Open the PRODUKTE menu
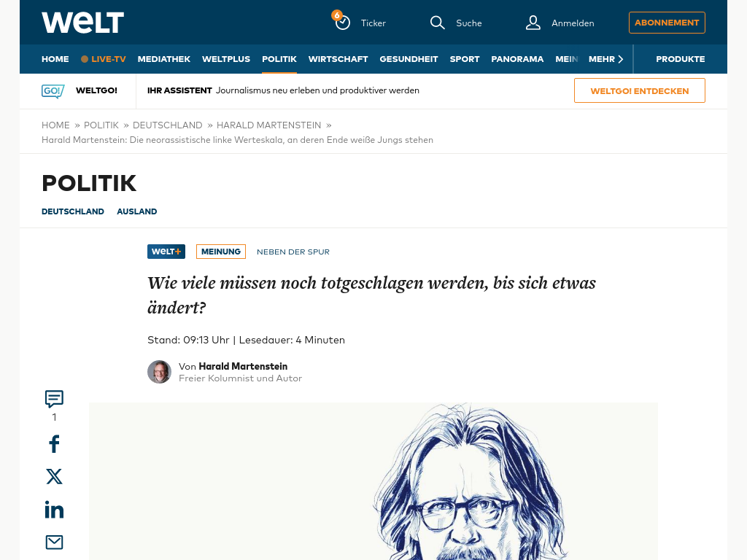This screenshot has width=747, height=560. [681, 59]
